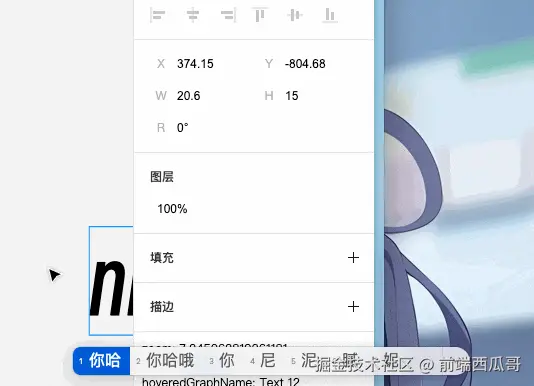Align selection to left edge
Image resolution: width=534 pixels, height=386 pixels.
158,15
